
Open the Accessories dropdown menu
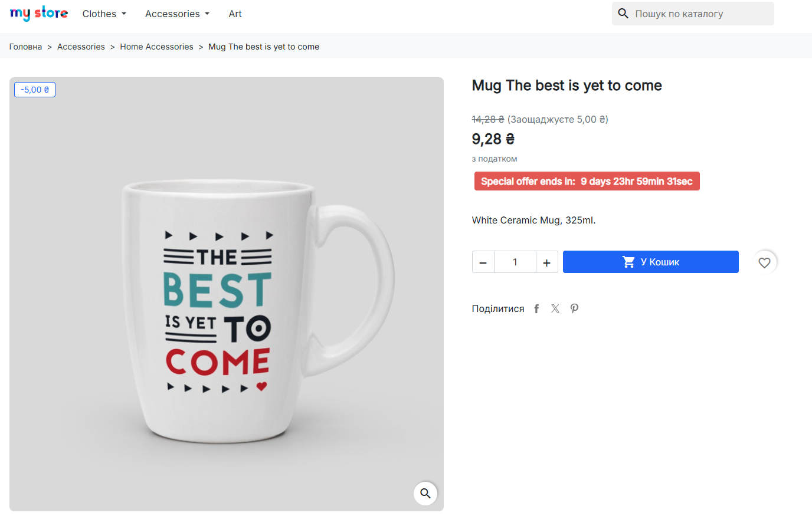(x=176, y=14)
